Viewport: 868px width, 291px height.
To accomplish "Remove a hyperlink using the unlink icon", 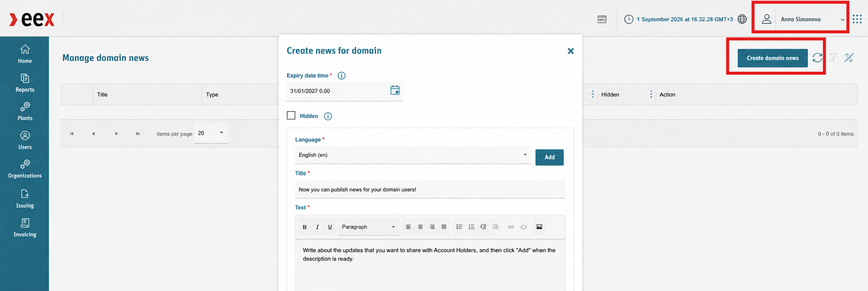I will point(524,227).
